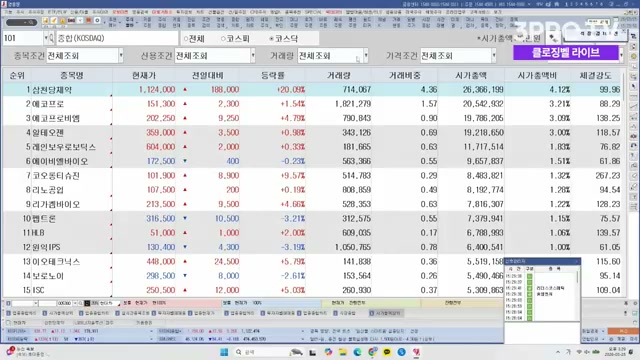Select the 원익IPS stock name
The image size is (640, 360).
click(x=46, y=247)
